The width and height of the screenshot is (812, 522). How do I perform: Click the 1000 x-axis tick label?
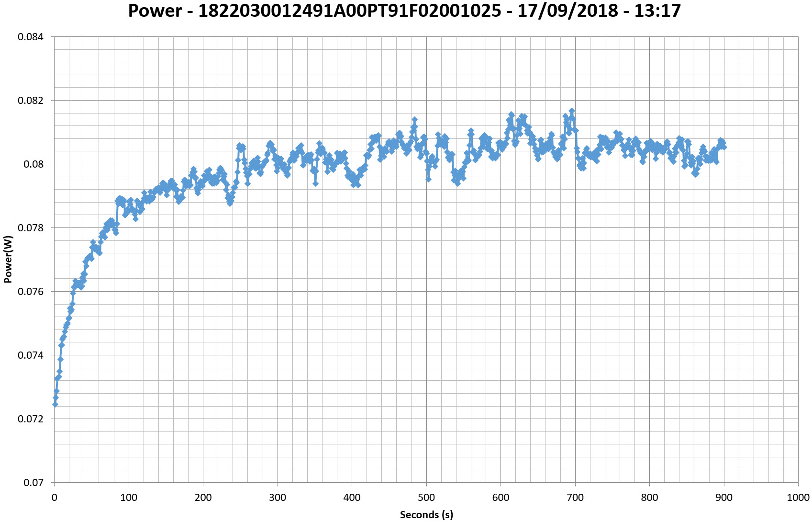pos(798,498)
